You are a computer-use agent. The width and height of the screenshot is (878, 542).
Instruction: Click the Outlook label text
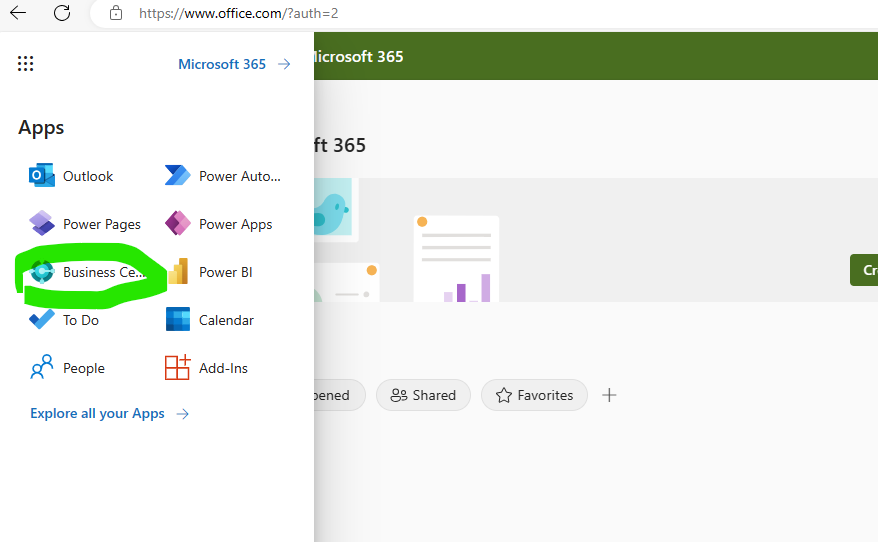88,176
